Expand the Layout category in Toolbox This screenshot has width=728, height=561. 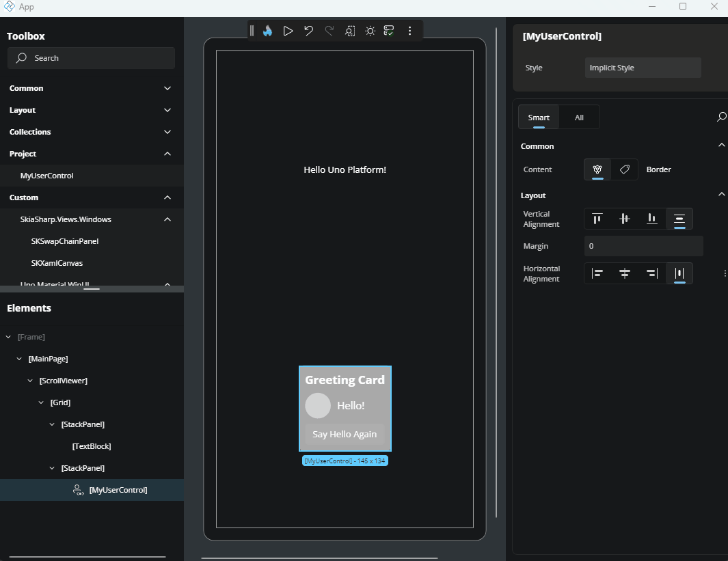167,110
